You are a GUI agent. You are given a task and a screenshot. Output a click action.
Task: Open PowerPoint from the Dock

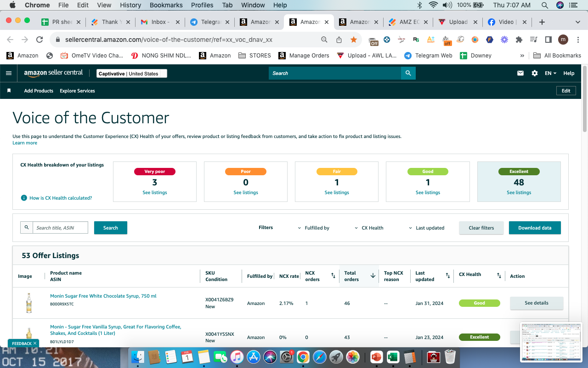[x=377, y=356]
